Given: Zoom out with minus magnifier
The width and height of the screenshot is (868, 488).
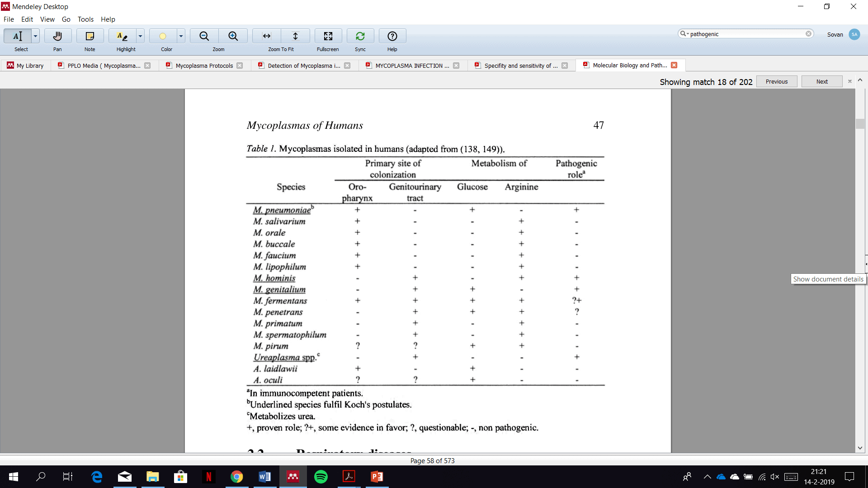Looking at the screenshot, I should click(x=204, y=36).
